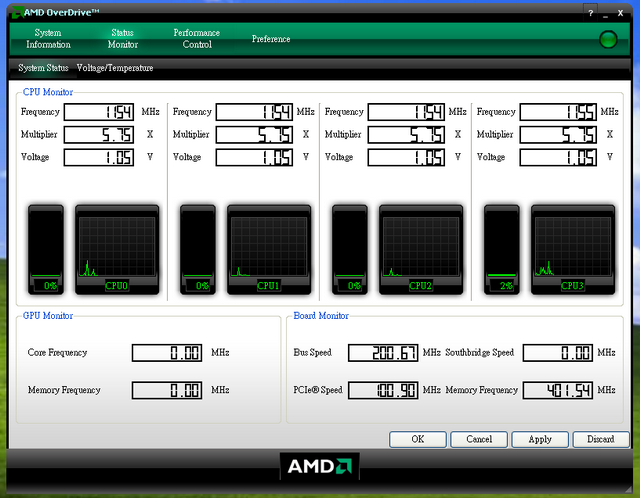
Task: Click the CPU3 usage history graph
Action: coord(573,246)
